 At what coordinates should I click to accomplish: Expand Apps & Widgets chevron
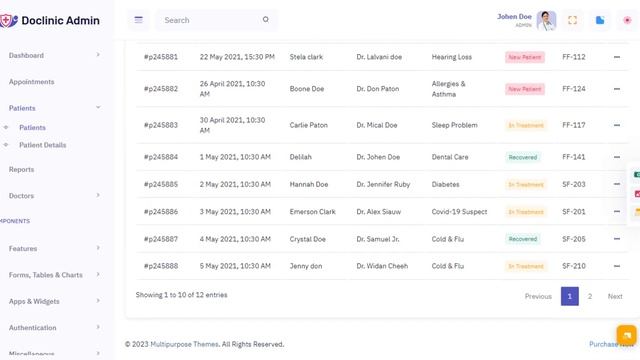click(x=98, y=301)
